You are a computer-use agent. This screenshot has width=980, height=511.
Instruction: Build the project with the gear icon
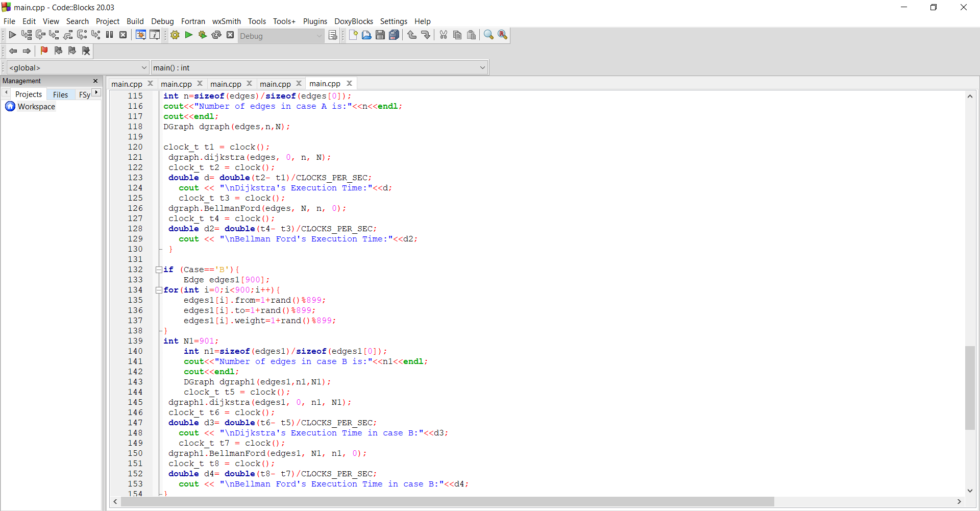point(175,35)
